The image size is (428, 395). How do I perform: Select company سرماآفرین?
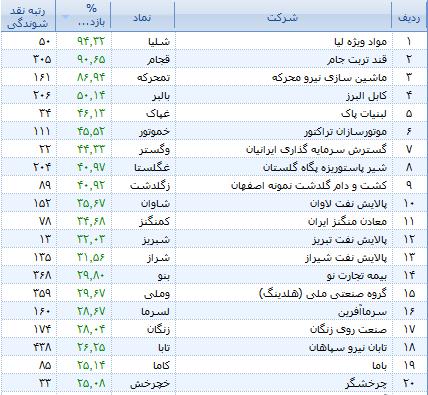pyautogui.click(x=362, y=312)
